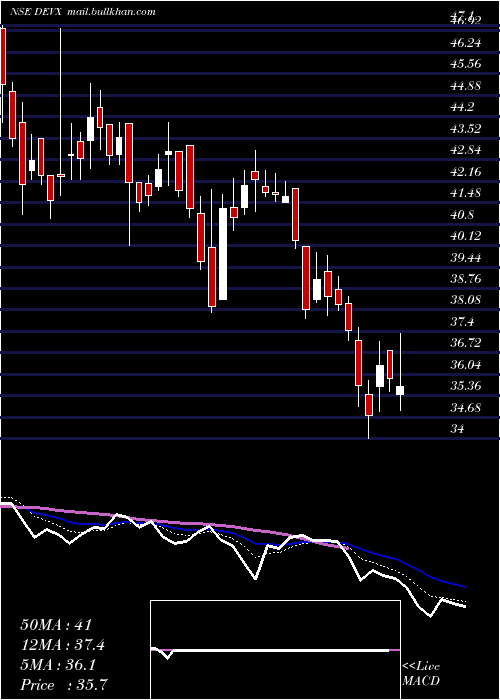This screenshot has height=700, width=500.
Task: Click the 34.68 price axis label
Action: tap(464, 408)
